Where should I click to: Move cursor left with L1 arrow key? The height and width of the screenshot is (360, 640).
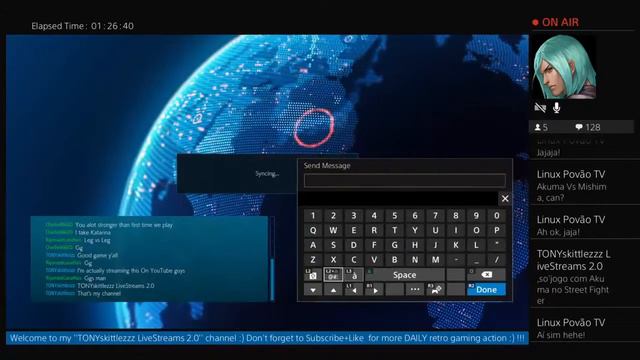[x=353, y=289]
